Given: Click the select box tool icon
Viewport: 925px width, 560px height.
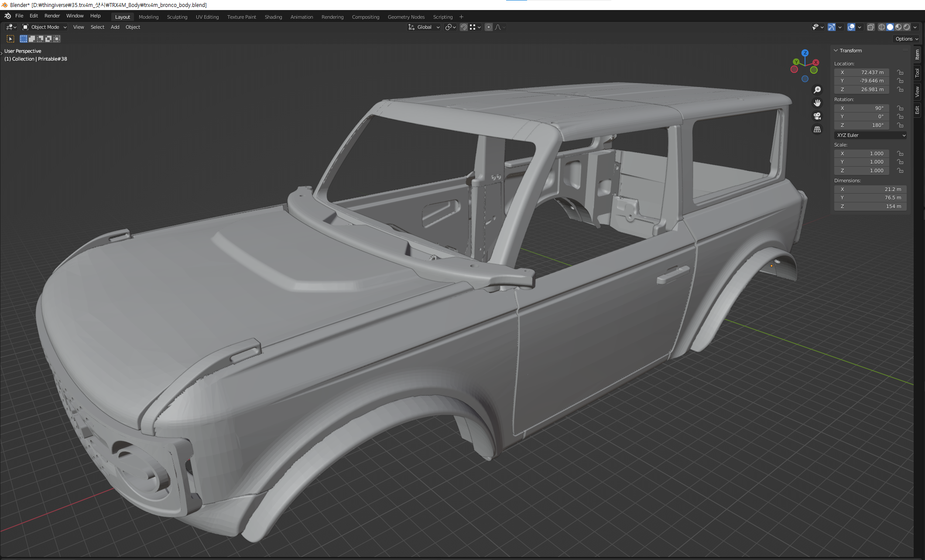Looking at the screenshot, I should pos(10,39).
